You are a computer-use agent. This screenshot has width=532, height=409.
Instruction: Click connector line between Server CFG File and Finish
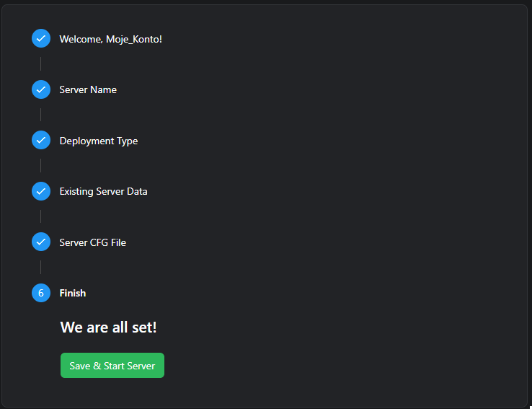pos(41,268)
